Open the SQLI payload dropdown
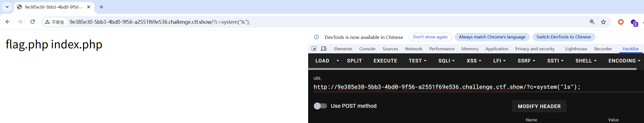The width and height of the screenshot is (644, 123). [x=446, y=61]
